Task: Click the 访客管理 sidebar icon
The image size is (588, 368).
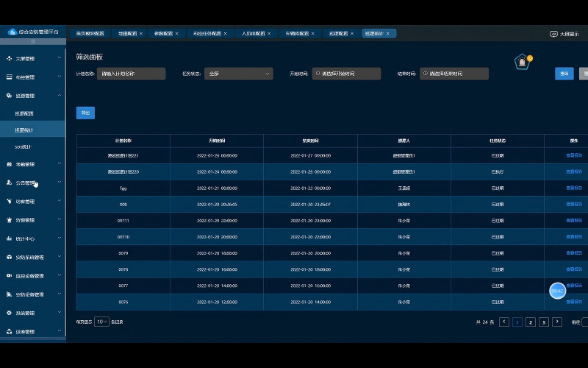Action: [x=9, y=201]
